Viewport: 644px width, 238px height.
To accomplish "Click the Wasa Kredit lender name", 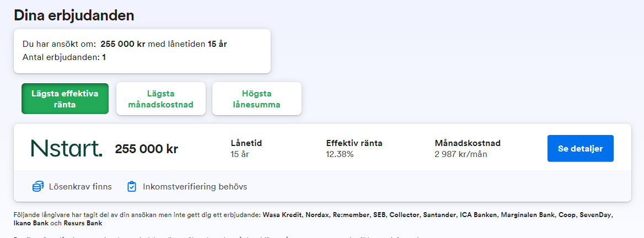I will 282,214.
